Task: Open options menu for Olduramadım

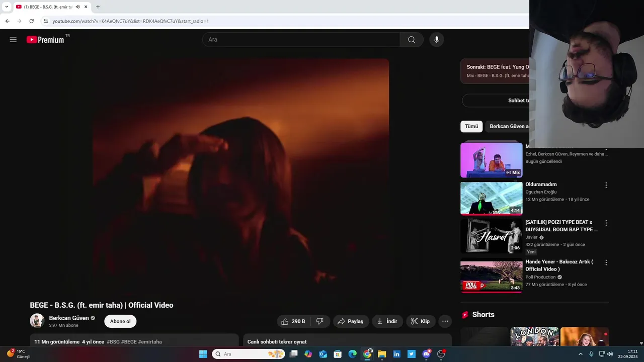Action: pyautogui.click(x=606, y=185)
